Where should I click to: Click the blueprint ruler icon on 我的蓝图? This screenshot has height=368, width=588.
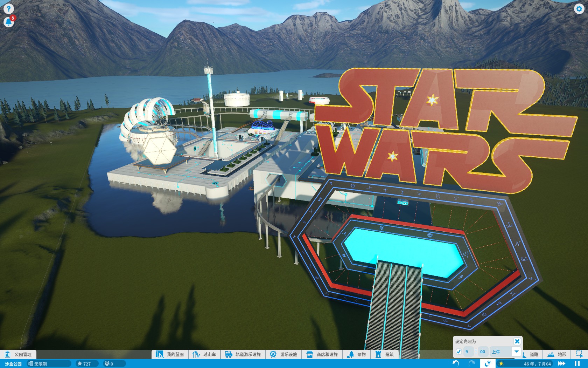pos(160,354)
